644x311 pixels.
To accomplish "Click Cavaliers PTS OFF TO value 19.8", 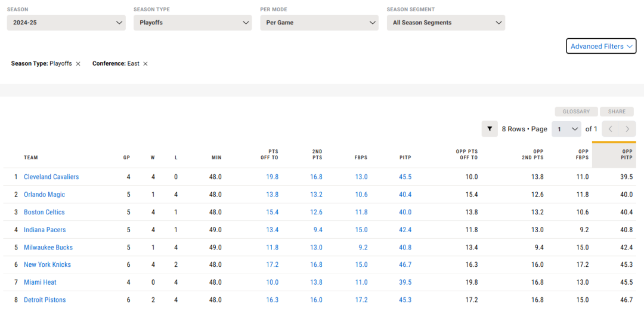I will click(272, 177).
